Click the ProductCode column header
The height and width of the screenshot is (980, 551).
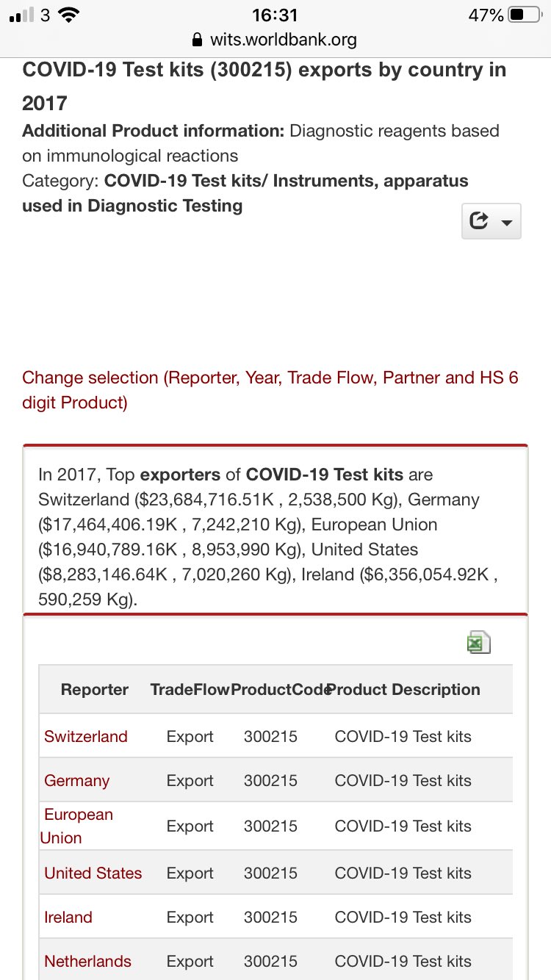click(x=279, y=689)
